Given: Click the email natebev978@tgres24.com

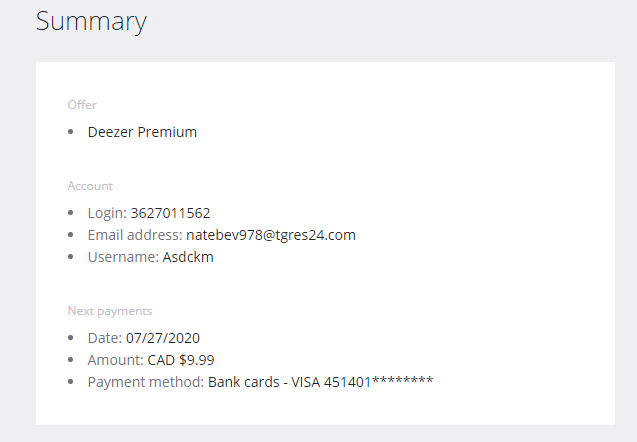Looking at the screenshot, I should [270, 235].
